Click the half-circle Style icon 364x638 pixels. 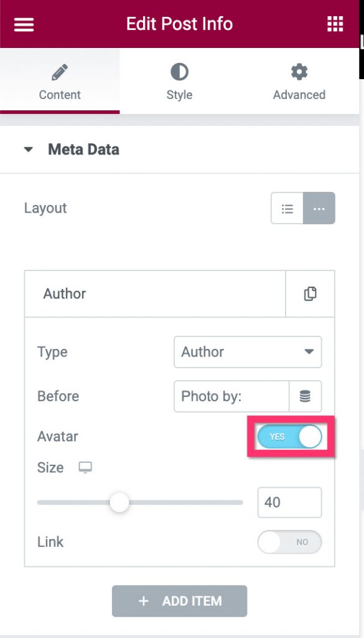coord(179,72)
